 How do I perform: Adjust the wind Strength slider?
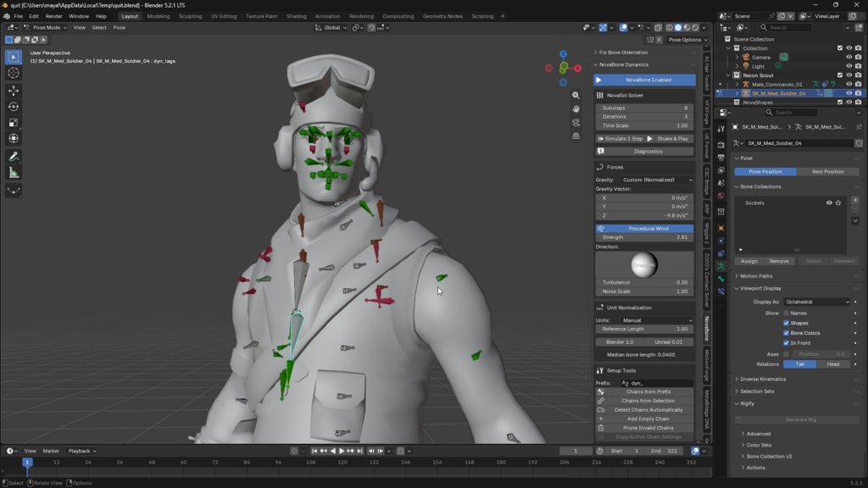click(645, 237)
